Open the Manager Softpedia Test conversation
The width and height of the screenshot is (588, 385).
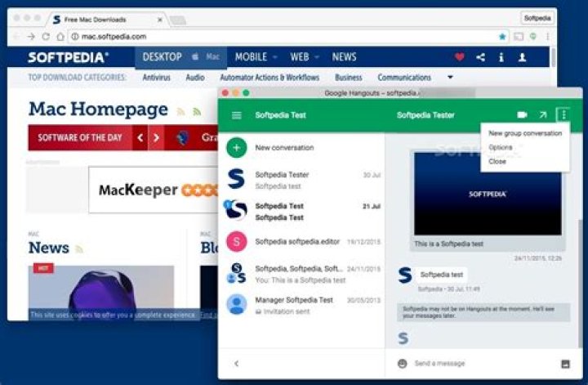302,305
